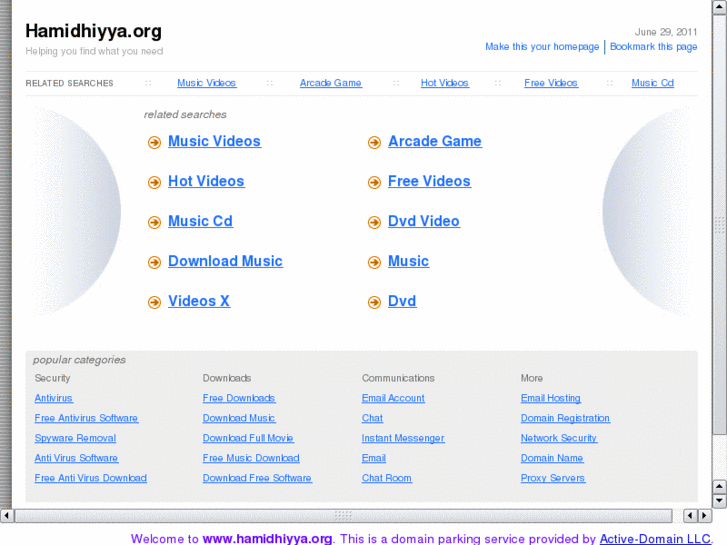Open the large Arcade Game link
The width and height of the screenshot is (727, 545).
(x=435, y=141)
